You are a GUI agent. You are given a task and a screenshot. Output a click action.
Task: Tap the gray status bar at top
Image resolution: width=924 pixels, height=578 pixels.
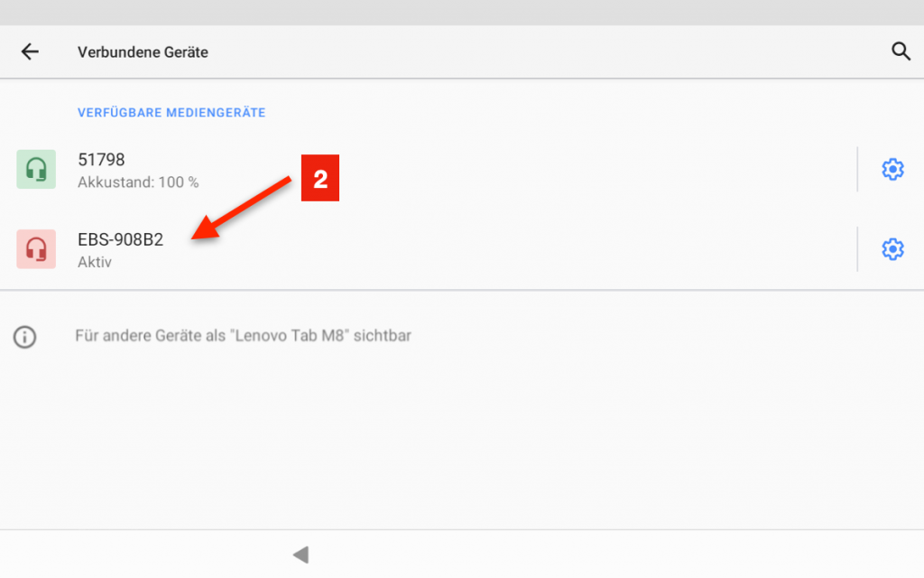(462, 12)
